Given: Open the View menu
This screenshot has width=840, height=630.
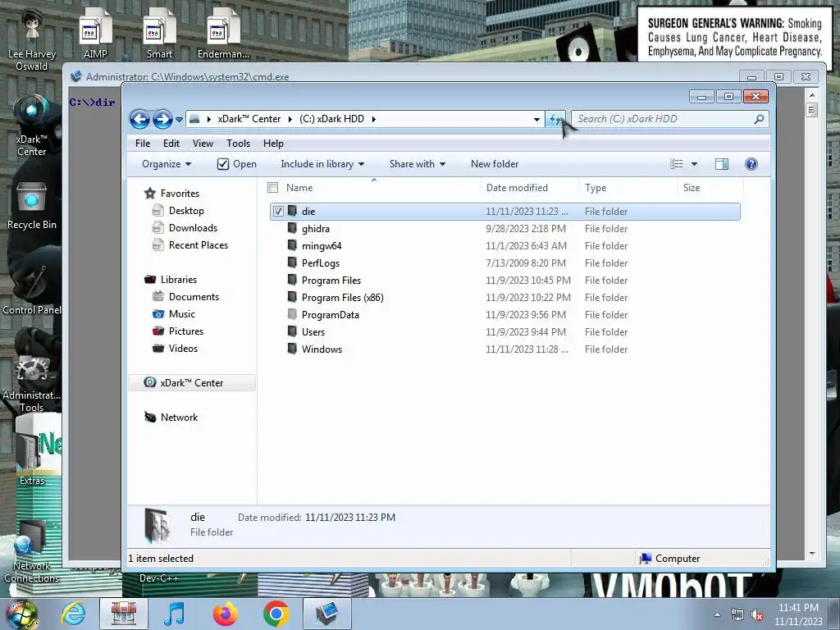Looking at the screenshot, I should point(203,144).
